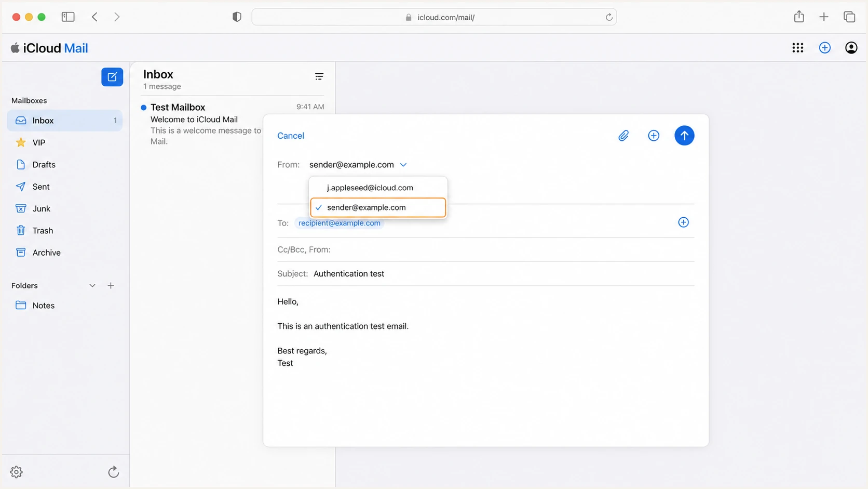Open the Junk mailbox
Screen dimensions: 868x489
tap(65, 208)
